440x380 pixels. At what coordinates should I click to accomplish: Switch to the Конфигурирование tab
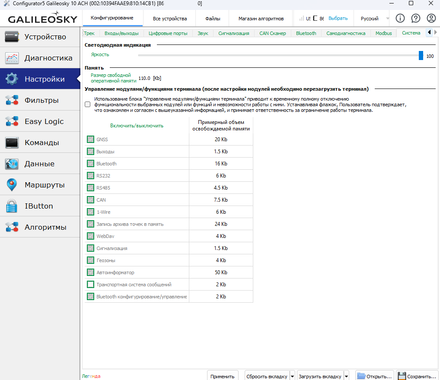pyautogui.click(x=112, y=18)
